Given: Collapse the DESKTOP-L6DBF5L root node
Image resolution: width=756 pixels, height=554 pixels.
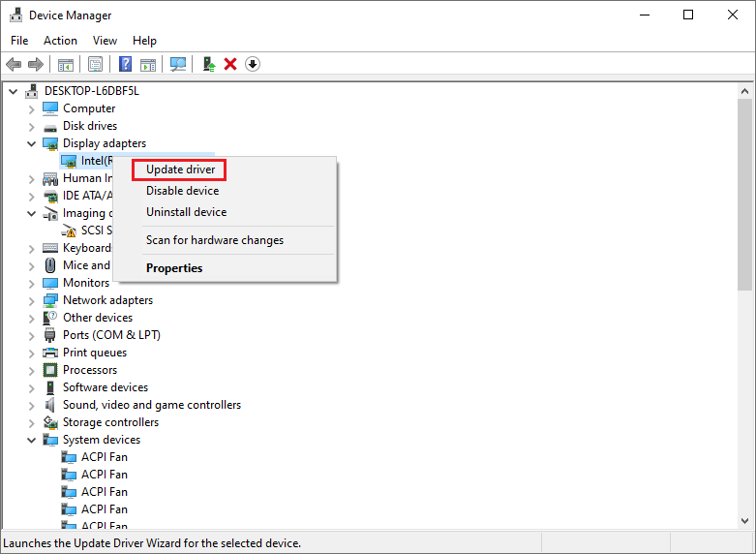Looking at the screenshot, I should pos(14,91).
